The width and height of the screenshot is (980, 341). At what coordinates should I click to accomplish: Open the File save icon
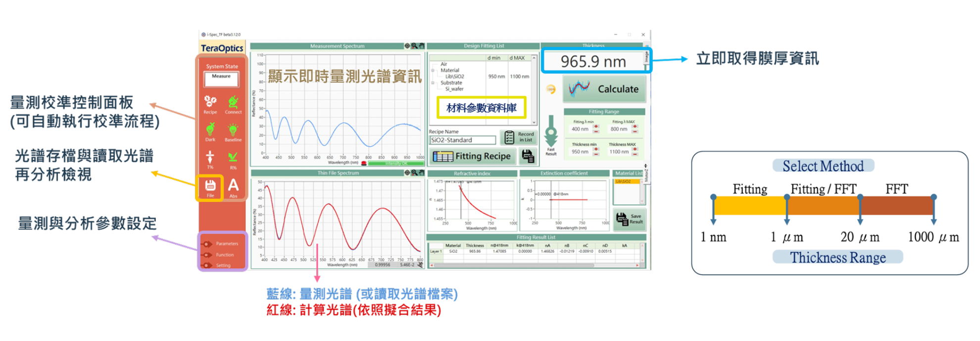pyautogui.click(x=210, y=186)
